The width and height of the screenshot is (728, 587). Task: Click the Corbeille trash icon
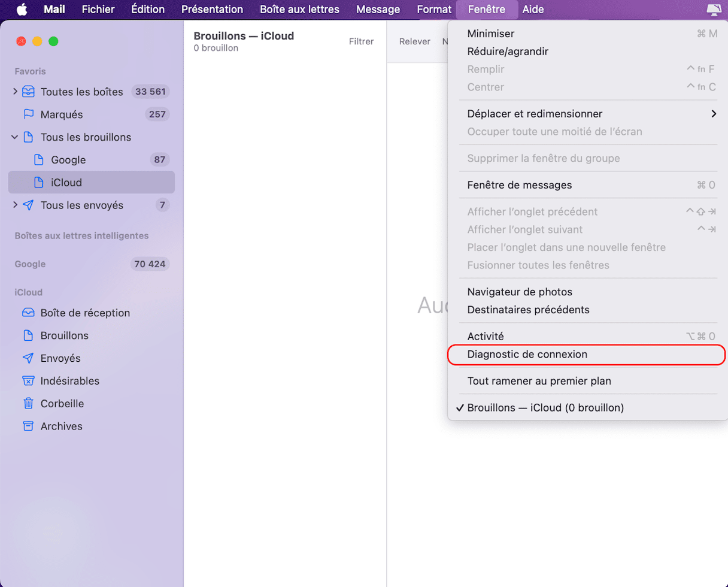click(28, 404)
